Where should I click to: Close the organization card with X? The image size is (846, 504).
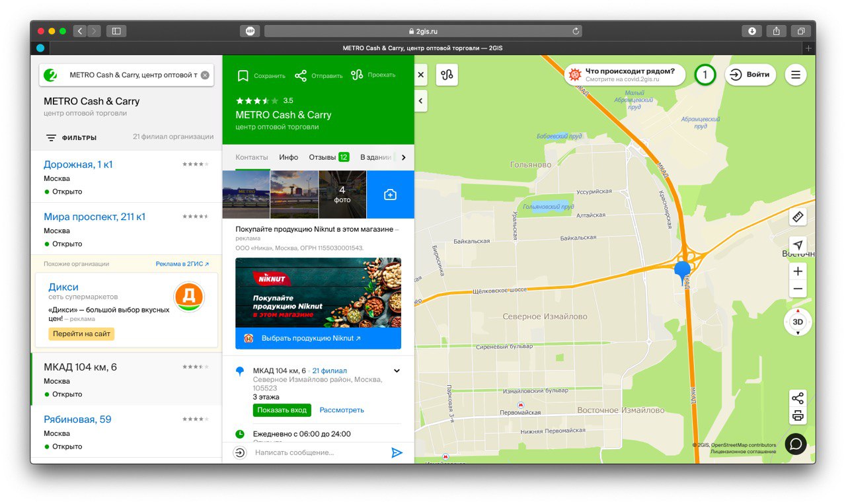[421, 75]
